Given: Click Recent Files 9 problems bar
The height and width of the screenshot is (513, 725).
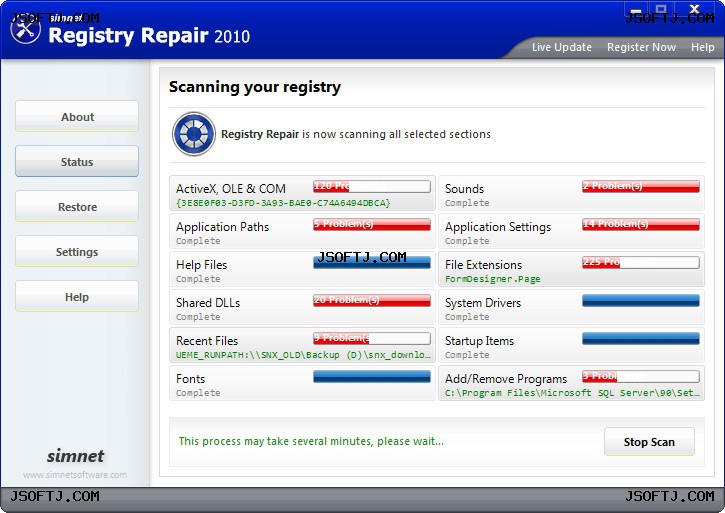Looking at the screenshot, I should click(372, 338).
